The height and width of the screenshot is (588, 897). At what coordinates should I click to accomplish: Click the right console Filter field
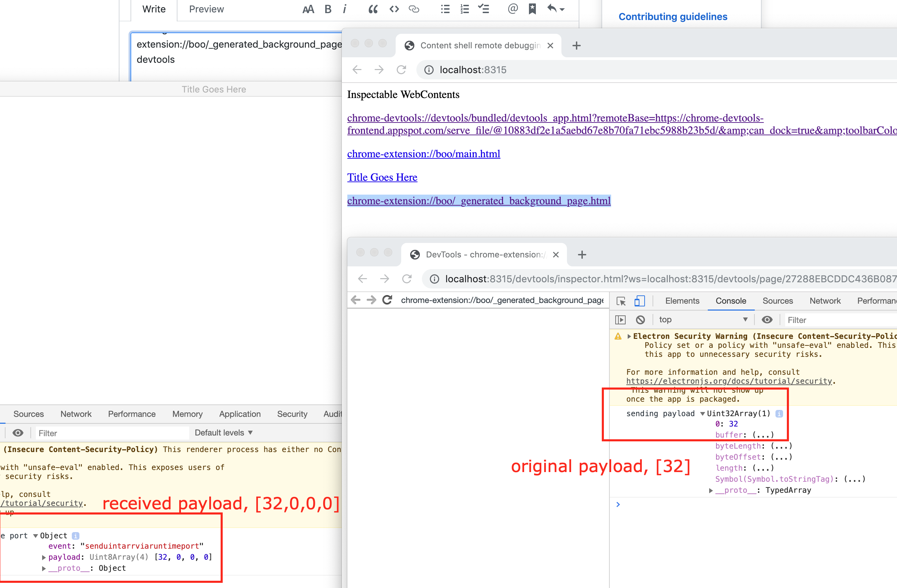(840, 320)
